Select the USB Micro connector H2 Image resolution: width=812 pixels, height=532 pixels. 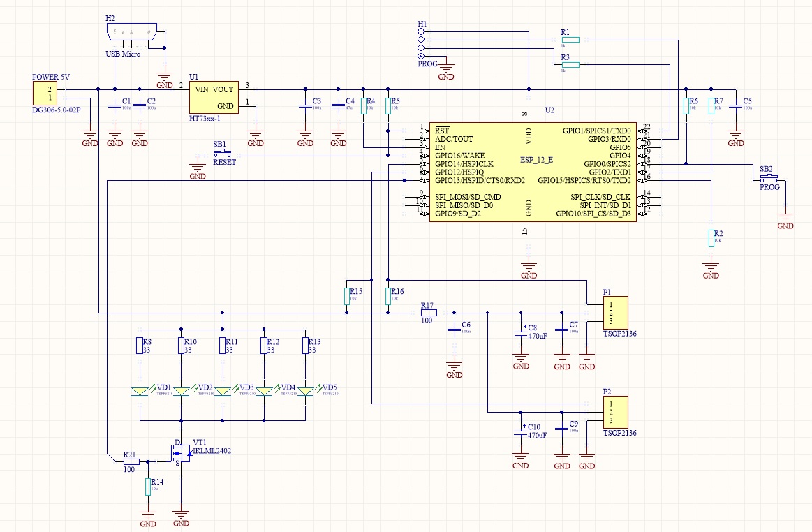(132, 32)
